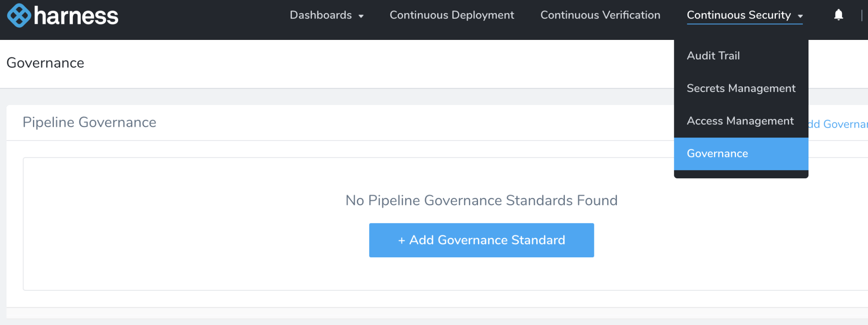Image resolution: width=868 pixels, height=325 pixels.
Task: Choose the highlighted Governance menu entry
Action: pos(741,154)
